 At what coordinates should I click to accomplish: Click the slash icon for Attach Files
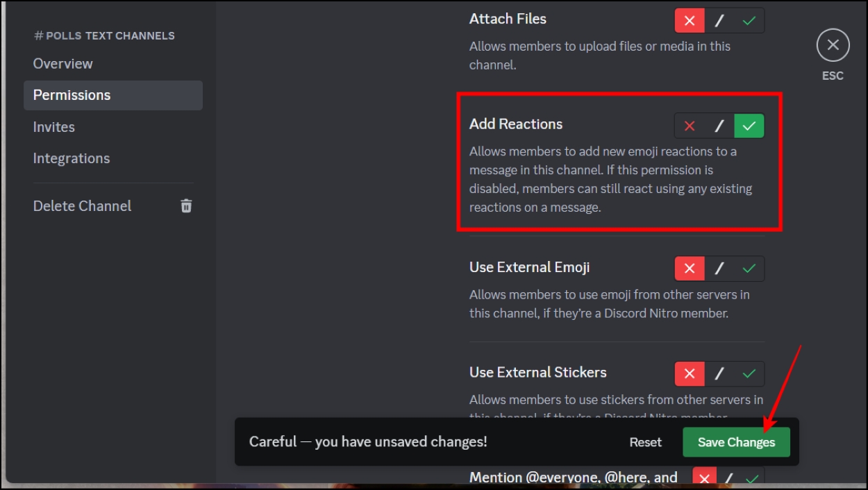(x=719, y=20)
